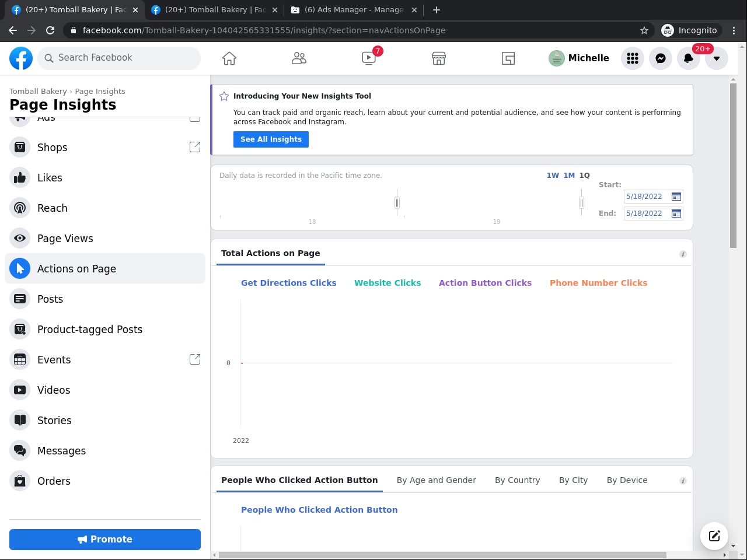
Task: Click the Tomball Bakery breadcrumb link
Action: (38, 92)
